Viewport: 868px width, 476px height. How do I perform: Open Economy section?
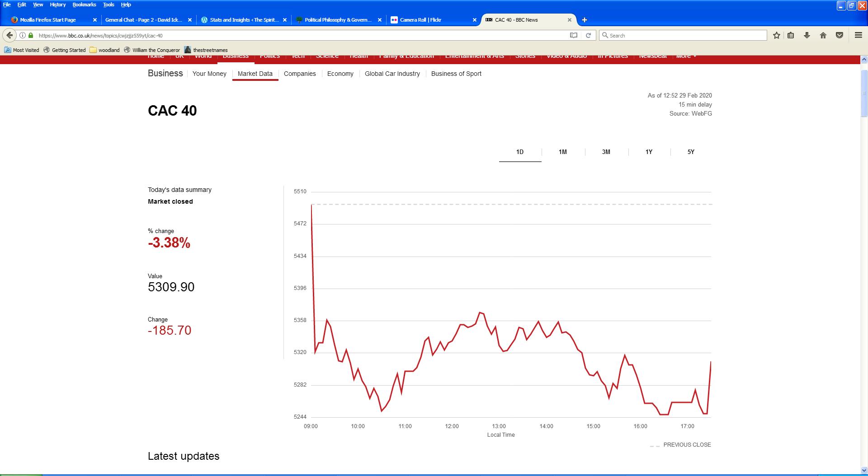[x=340, y=74]
